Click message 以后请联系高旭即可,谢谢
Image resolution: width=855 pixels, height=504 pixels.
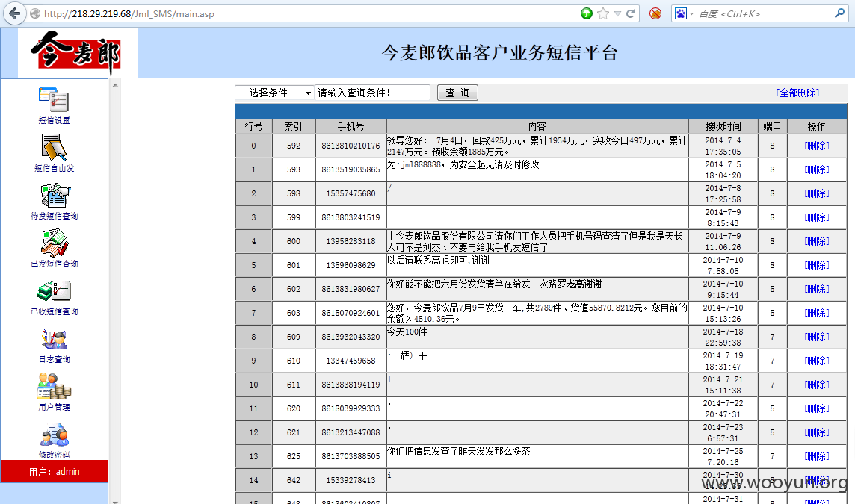tap(439, 261)
